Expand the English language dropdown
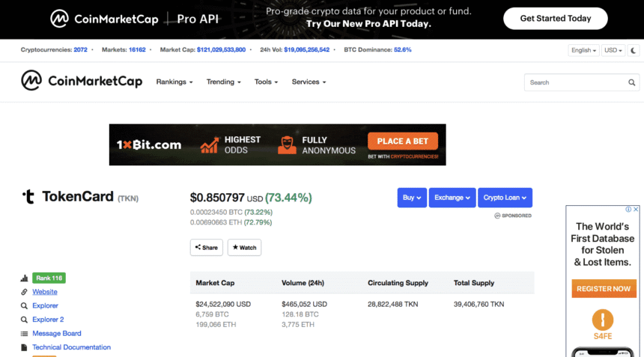The height and width of the screenshot is (357, 644). point(583,50)
